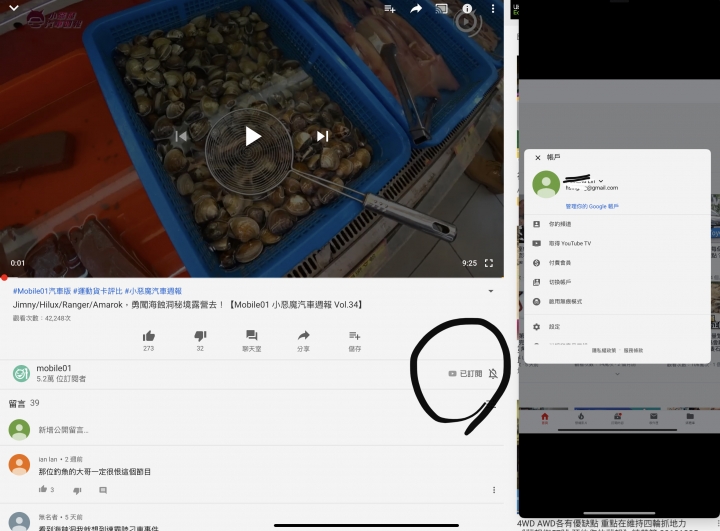Add video to playlist from the player's top bar

pos(389,9)
